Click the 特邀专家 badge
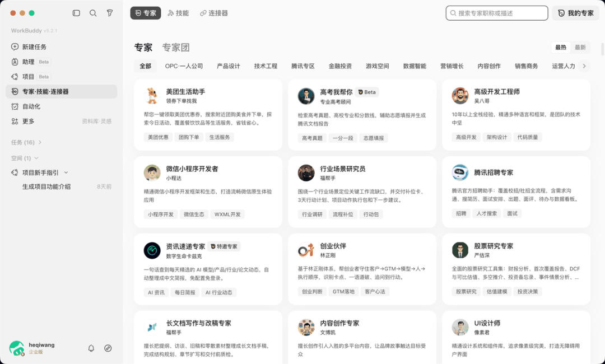This screenshot has width=605, height=364. pos(224,246)
